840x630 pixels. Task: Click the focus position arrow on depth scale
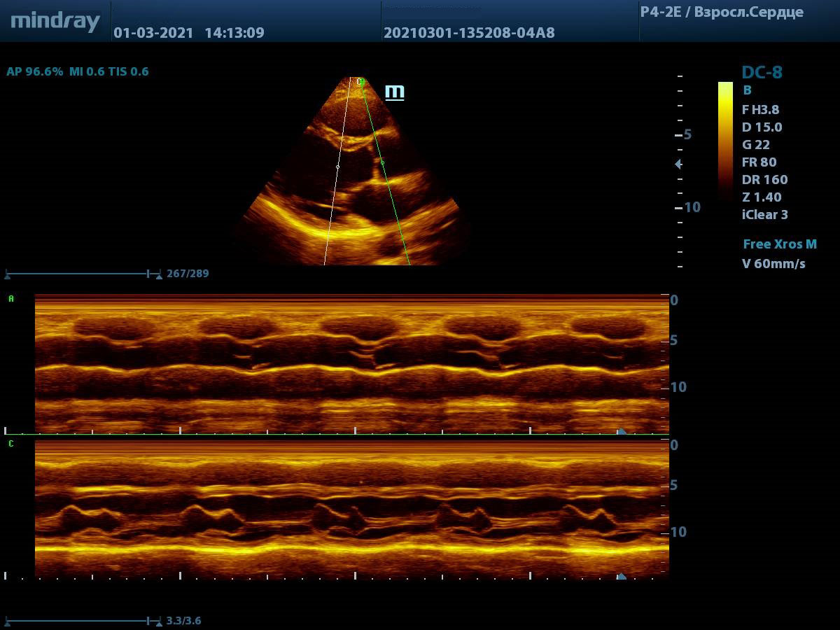click(678, 164)
